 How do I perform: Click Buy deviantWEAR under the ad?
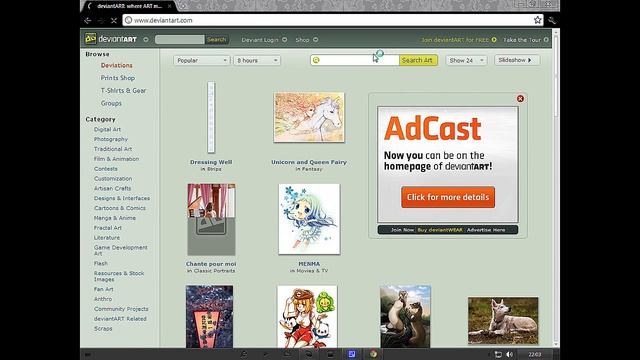point(440,230)
